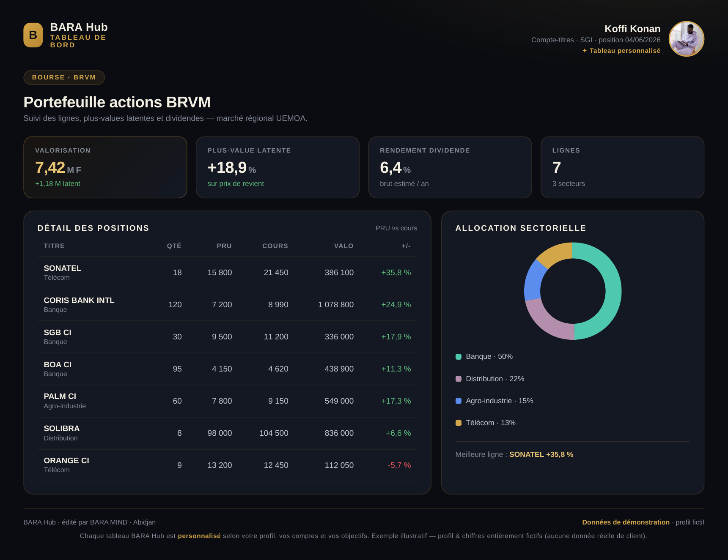728x560 pixels.
Task: Click Meilleure ligne SONATEL +35,8 %
Action: tap(514, 454)
